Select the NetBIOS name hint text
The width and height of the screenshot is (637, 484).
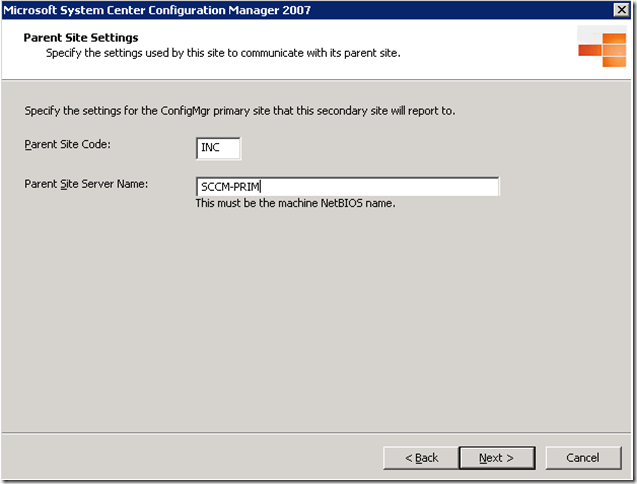(x=295, y=203)
